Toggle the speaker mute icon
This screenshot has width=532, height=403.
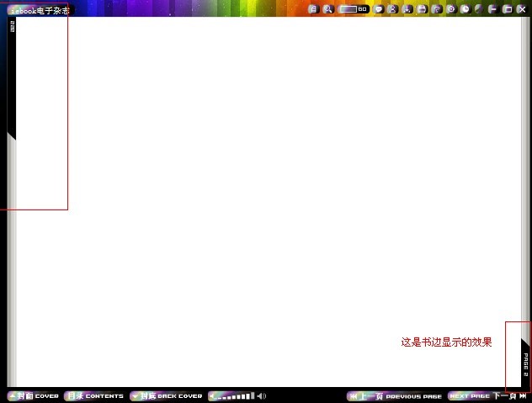coord(262,396)
